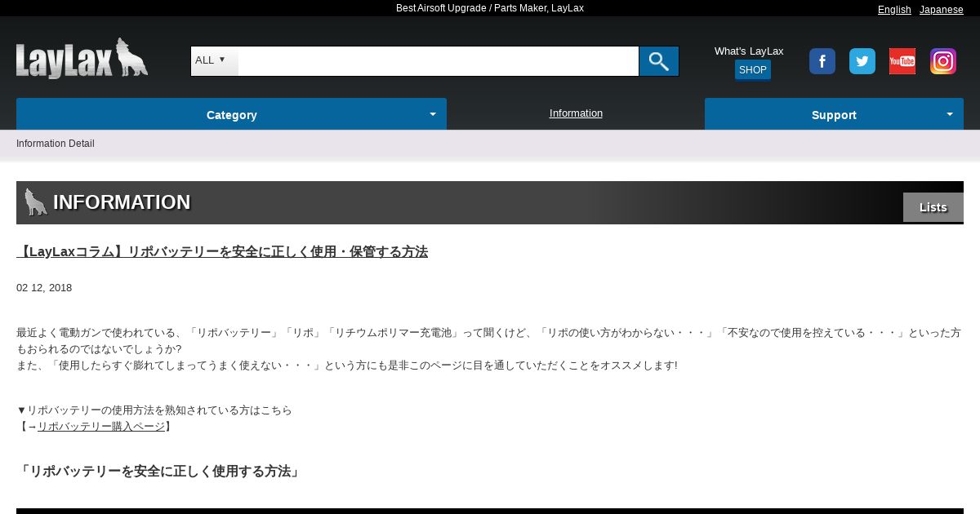Focus the search text field
The width and height of the screenshot is (980, 514).
(x=438, y=61)
